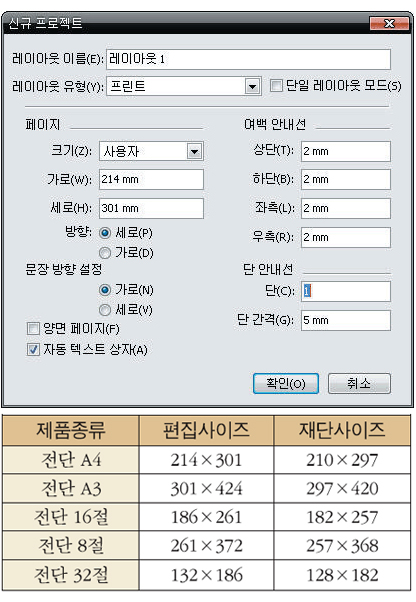Enable 양면 페이지 checkbox

click(x=33, y=329)
